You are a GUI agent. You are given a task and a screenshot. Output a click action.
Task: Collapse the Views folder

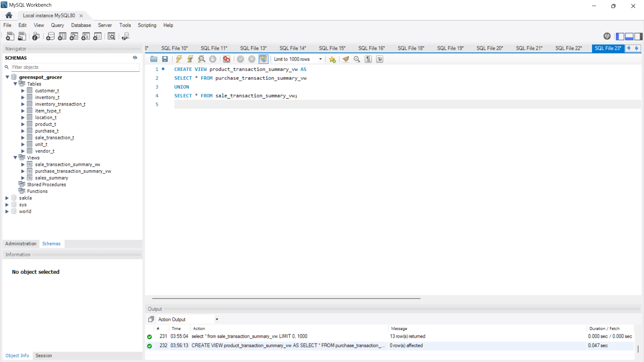15,158
